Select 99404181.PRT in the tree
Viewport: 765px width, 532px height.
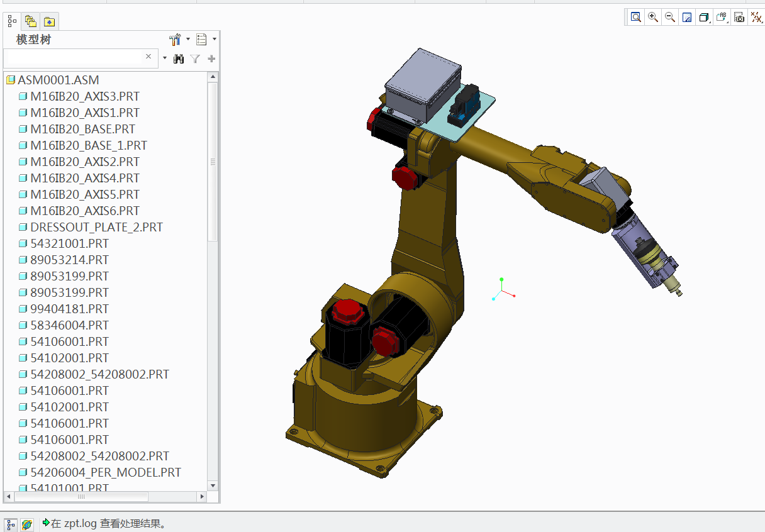[x=69, y=309]
